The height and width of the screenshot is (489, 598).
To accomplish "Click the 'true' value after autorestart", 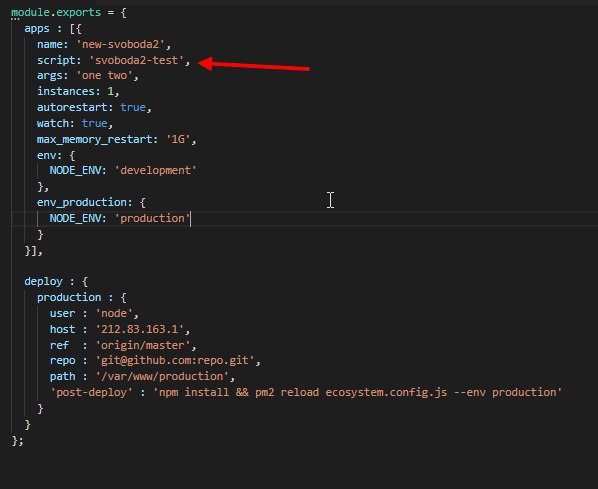I will click(133, 108).
